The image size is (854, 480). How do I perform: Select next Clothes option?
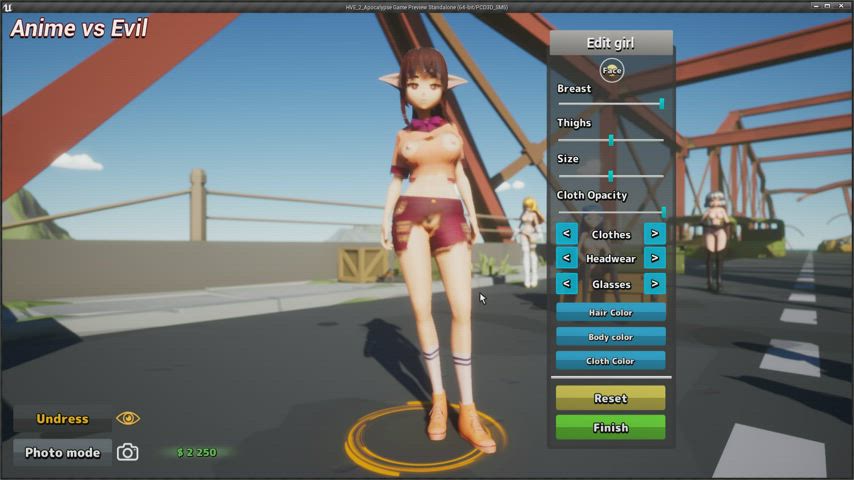click(655, 234)
